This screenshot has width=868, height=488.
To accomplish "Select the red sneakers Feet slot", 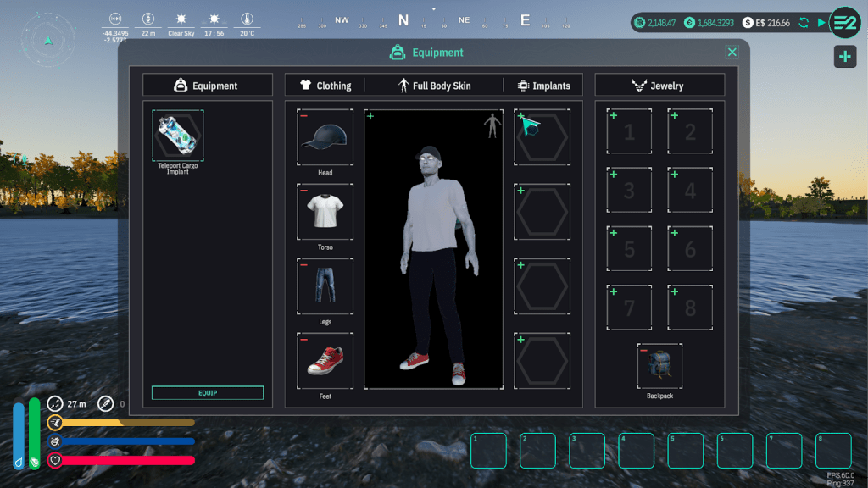I will [325, 361].
